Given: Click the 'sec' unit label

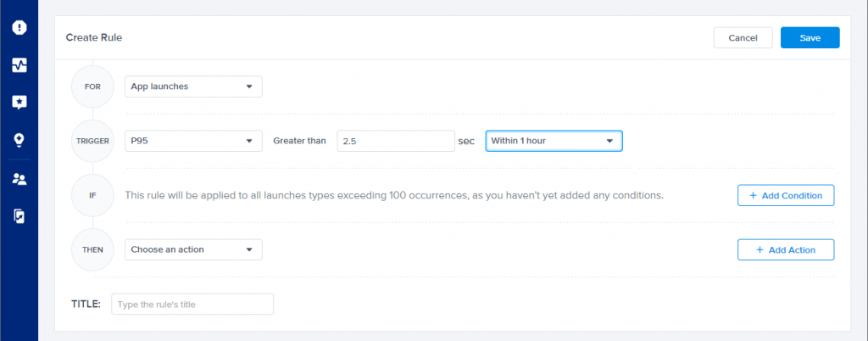Looking at the screenshot, I should click(x=466, y=141).
